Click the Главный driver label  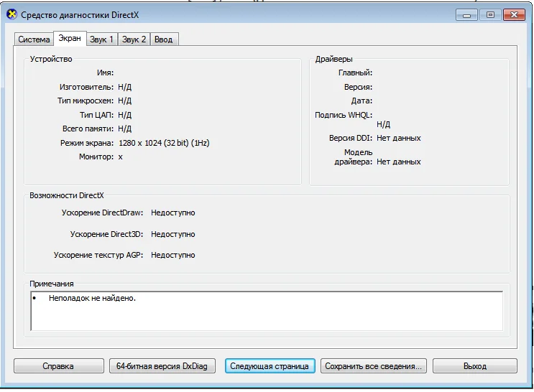click(355, 73)
